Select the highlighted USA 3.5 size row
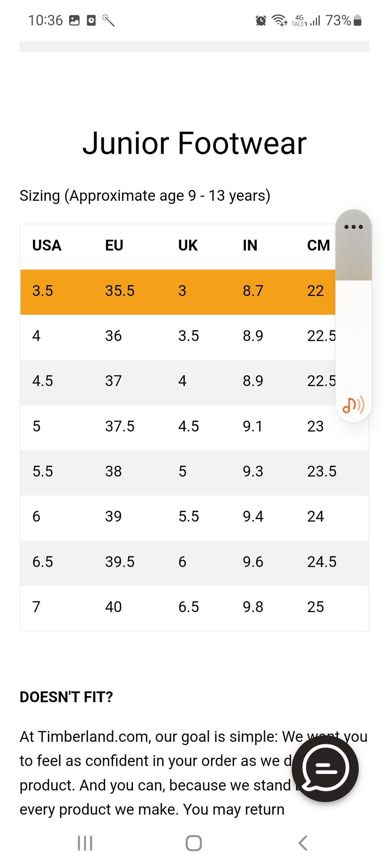 coord(178,292)
